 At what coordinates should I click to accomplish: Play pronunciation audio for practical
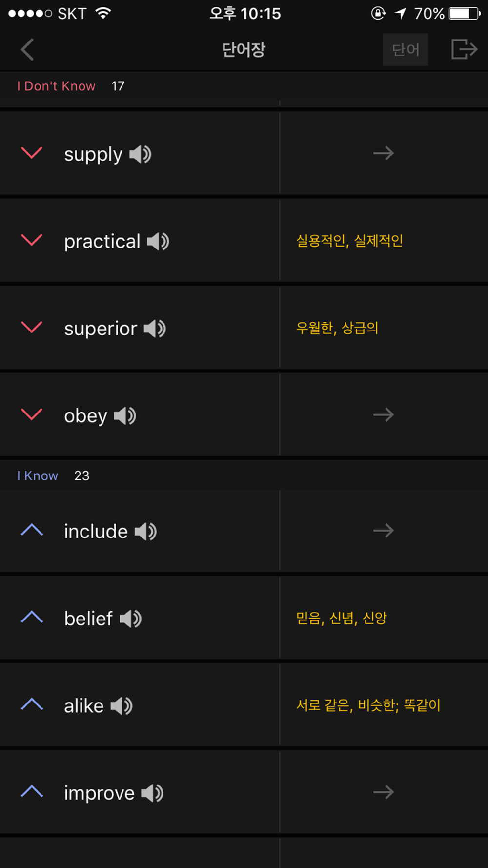158,241
